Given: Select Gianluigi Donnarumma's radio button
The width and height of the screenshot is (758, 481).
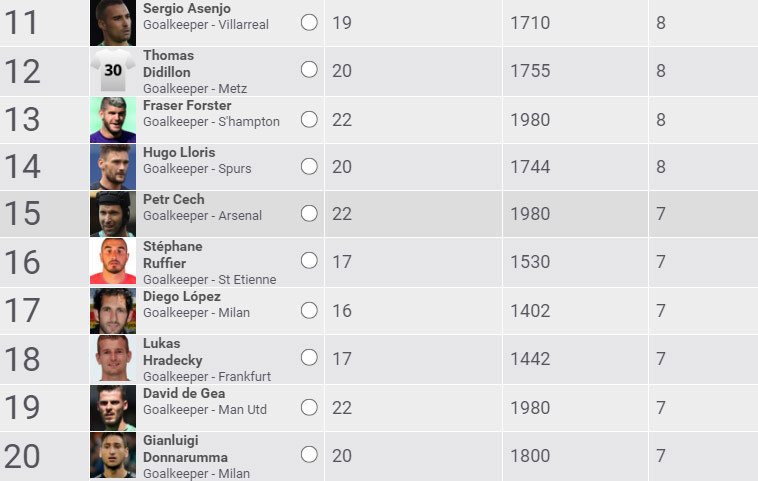Looking at the screenshot, I should click(309, 455).
